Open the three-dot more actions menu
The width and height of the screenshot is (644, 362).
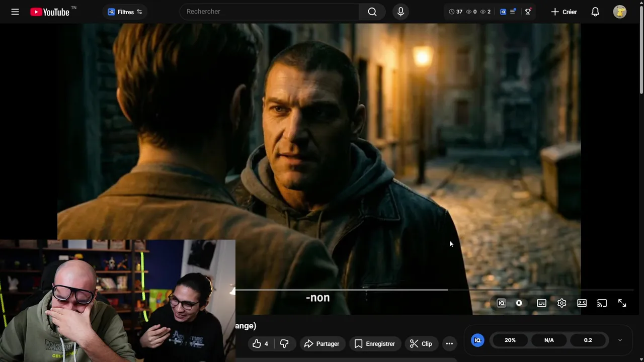[x=449, y=344]
